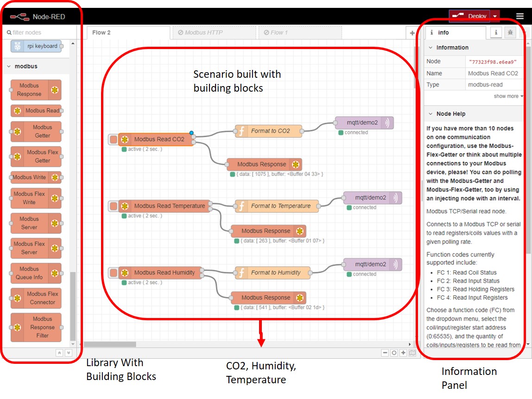
Task: Select the Modbus Flex Getter palette node
Action: tap(36, 156)
